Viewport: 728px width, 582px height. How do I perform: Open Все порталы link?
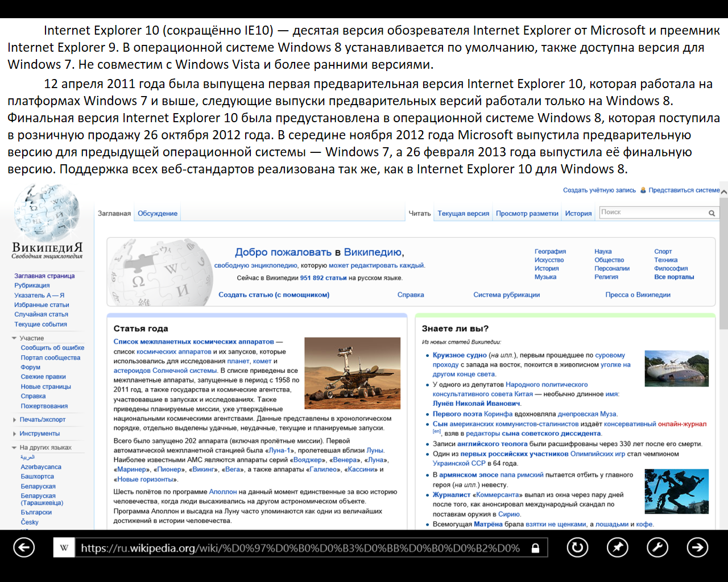674,277
